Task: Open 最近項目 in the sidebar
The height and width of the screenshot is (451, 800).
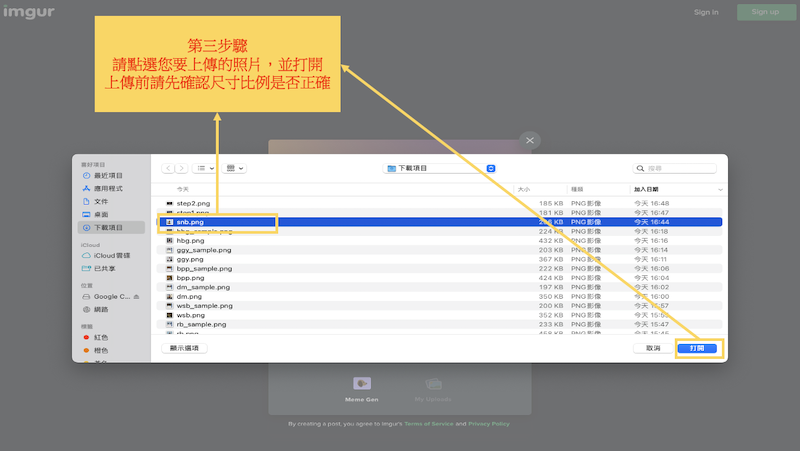Action: pyautogui.click(x=108, y=176)
